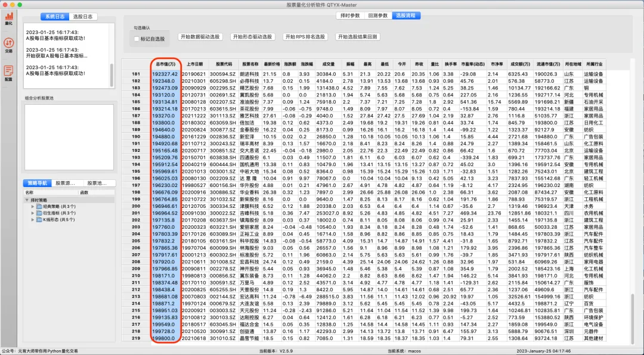Click the 石油开采 industry cell
Image resolution: width=644 pixels, height=355 pixels.
[x=595, y=102]
